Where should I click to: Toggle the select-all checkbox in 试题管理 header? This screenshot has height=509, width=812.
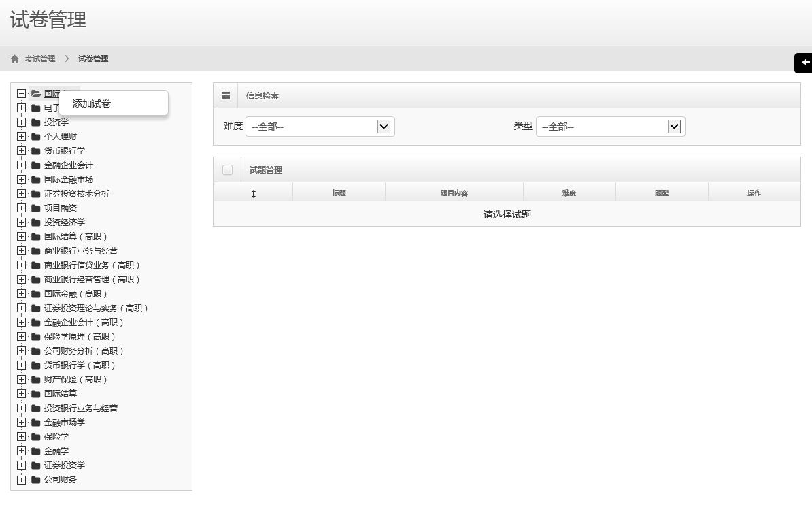pos(227,170)
